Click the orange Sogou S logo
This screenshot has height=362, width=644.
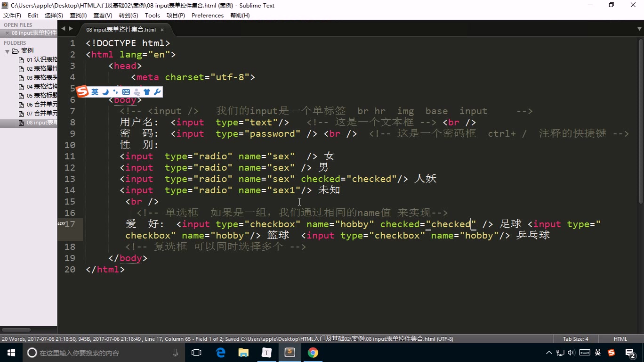(x=83, y=92)
